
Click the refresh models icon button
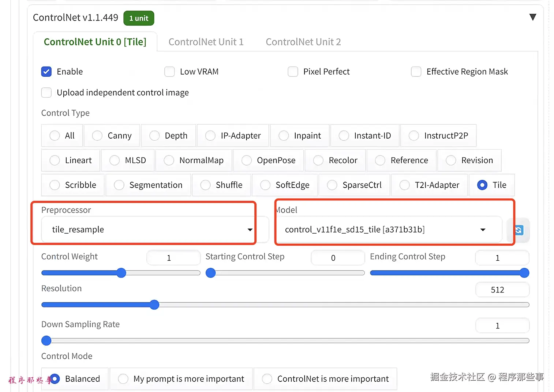click(x=519, y=230)
